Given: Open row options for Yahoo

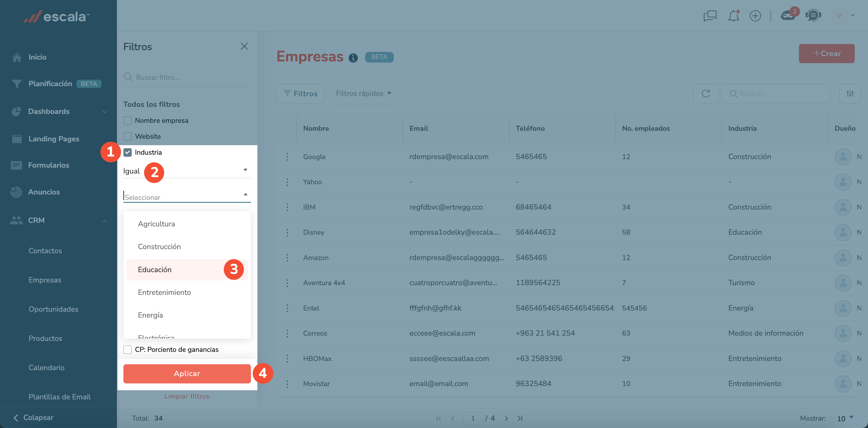Looking at the screenshot, I should coord(287,182).
